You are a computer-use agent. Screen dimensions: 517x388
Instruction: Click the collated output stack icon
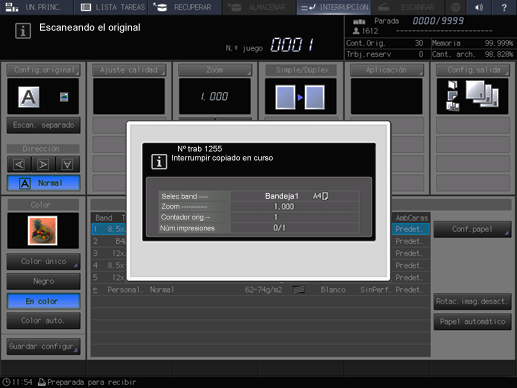click(x=482, y=94)
